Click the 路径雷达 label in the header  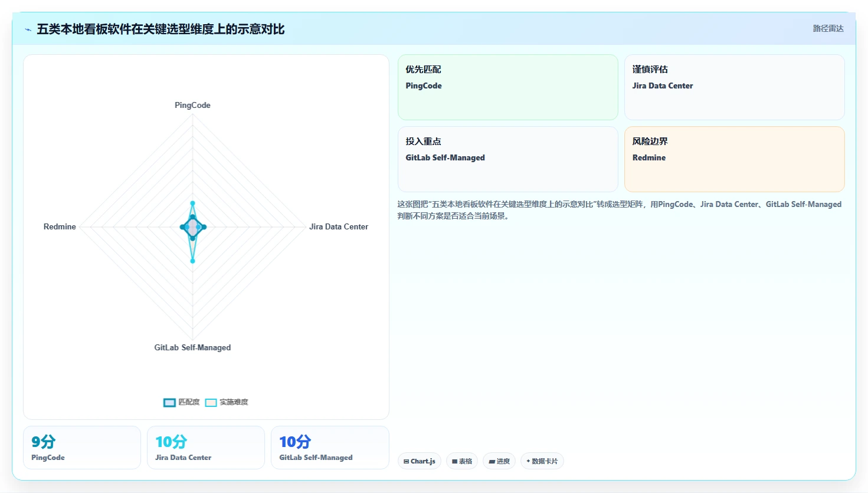(x=828, y=28)
